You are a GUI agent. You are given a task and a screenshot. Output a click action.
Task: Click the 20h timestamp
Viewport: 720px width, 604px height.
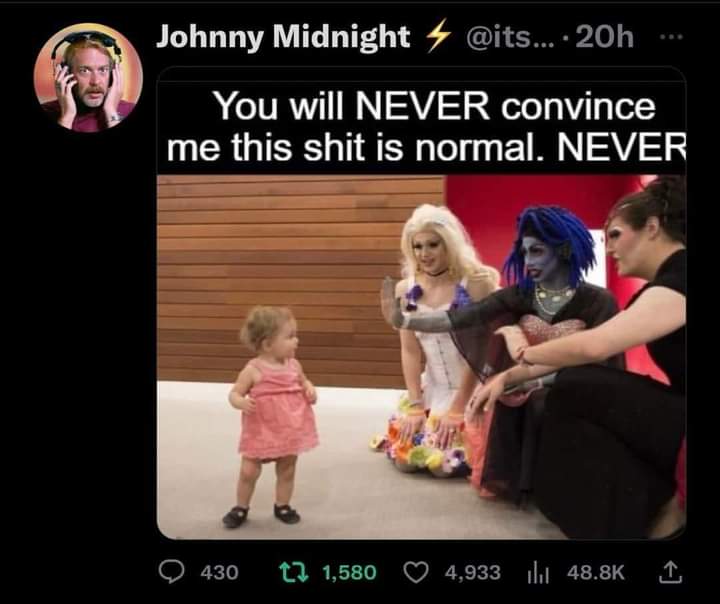point(604,36)
